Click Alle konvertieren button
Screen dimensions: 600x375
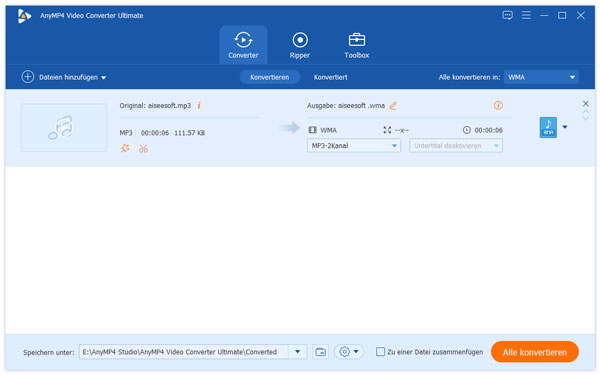[x=535, y=352]
